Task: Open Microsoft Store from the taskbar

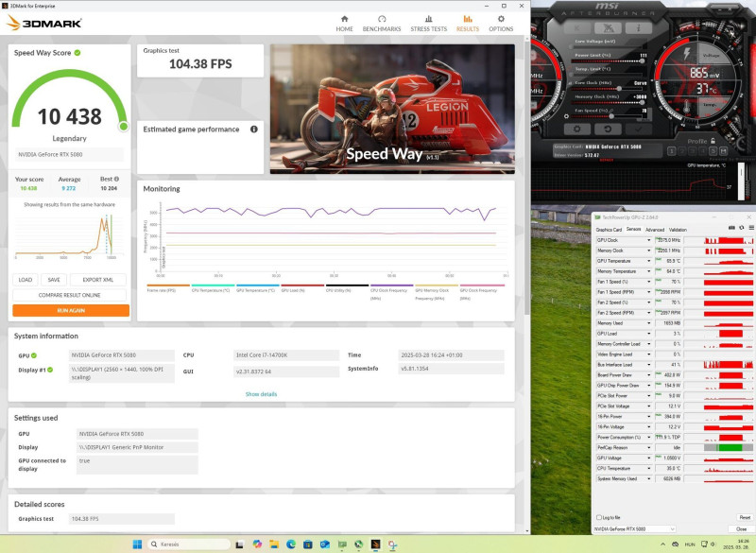Action: pyautogui.click(x=308, y=544)
